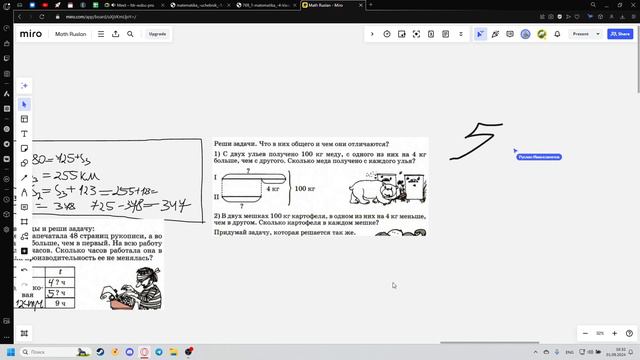Click the horizontal board scrollbar
Screen dimensions: 640x360
coord(489,342)
